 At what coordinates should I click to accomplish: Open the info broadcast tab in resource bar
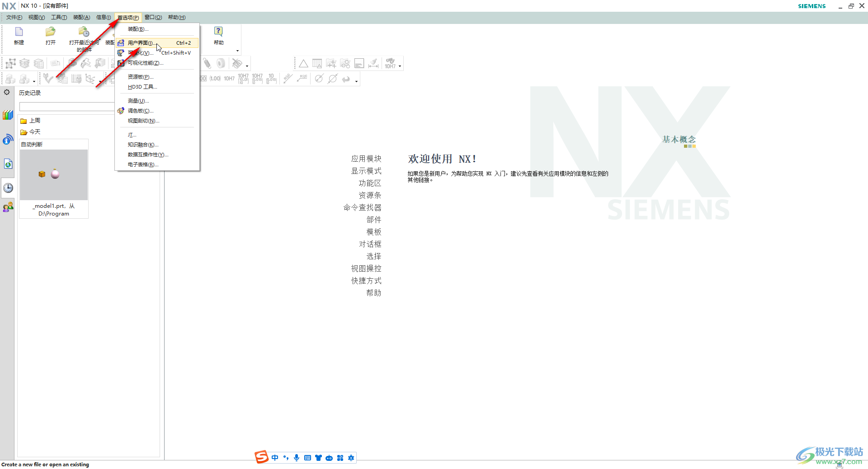tap(8, 140)
